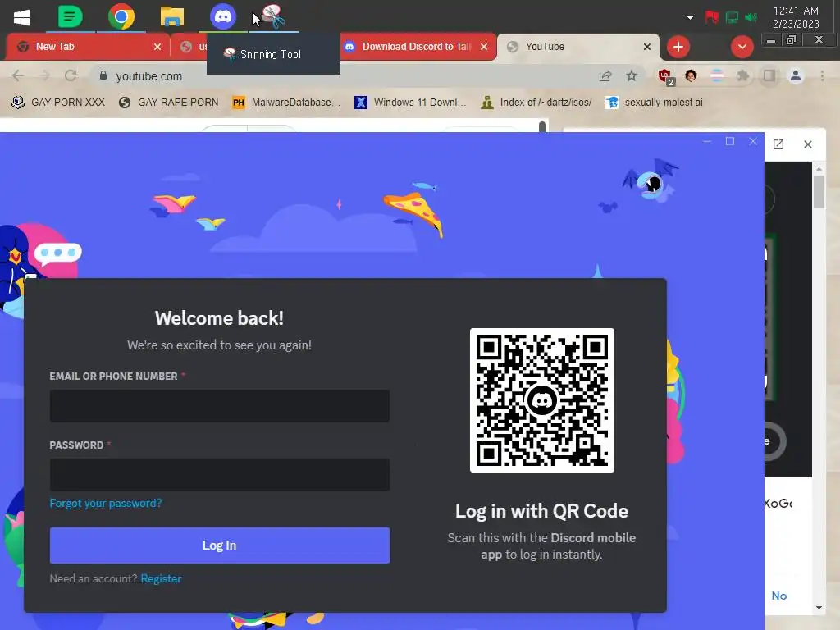840x630 pixels.
Task: Close the Discord login window
Action: coord(753,141)
